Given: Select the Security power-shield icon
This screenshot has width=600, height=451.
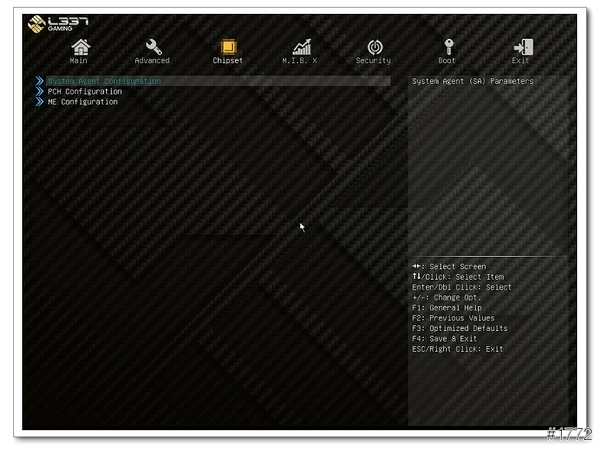Looking at the screenshot, I should (x=375, y=47).
